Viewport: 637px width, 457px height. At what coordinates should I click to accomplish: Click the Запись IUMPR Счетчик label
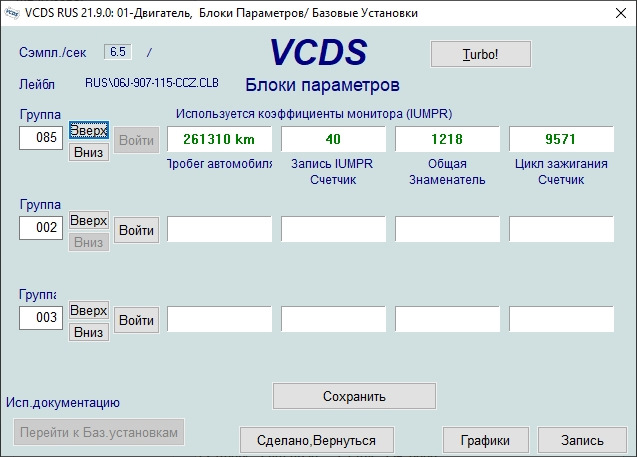click(x=333, y=171)
